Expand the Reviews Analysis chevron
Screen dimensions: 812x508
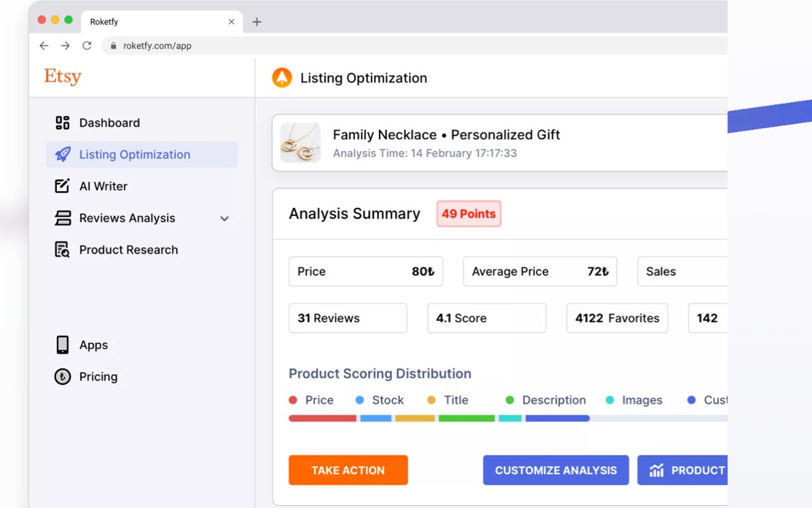[225, 219]
